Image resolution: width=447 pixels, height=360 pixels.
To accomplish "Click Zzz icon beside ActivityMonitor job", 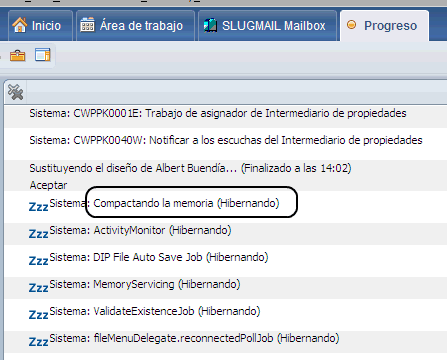I will click(39, 234).
